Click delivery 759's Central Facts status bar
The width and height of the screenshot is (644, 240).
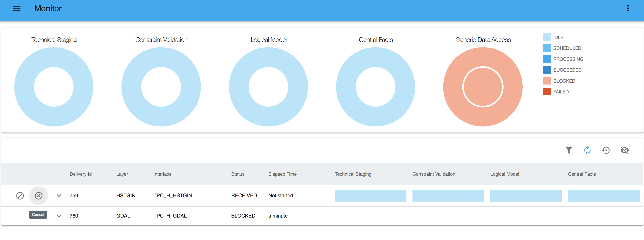click(603, 196)
